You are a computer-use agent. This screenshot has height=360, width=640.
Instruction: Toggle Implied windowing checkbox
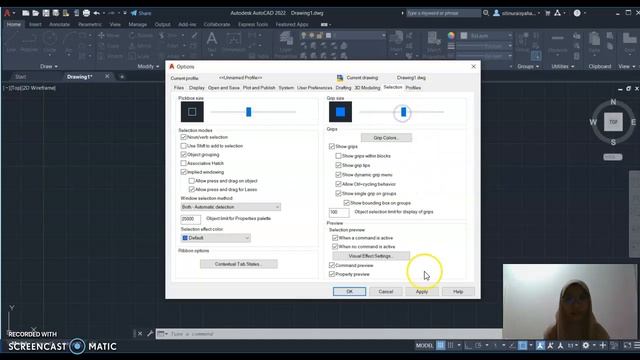183,172
